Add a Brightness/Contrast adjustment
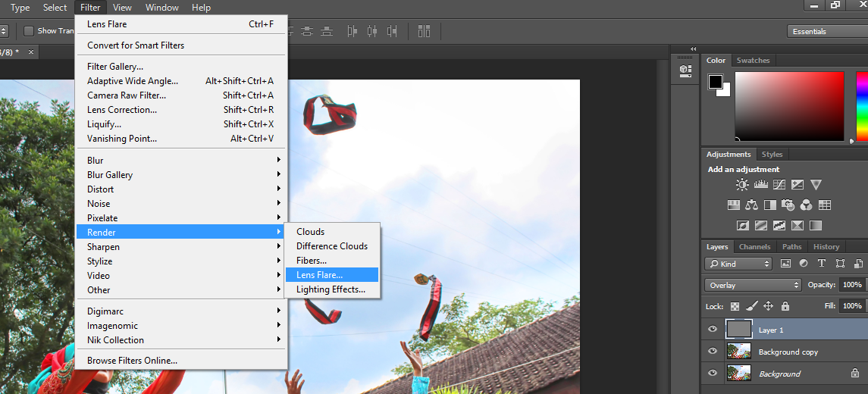868x394 pixels. pyautogui.click(x=742, y=185)
